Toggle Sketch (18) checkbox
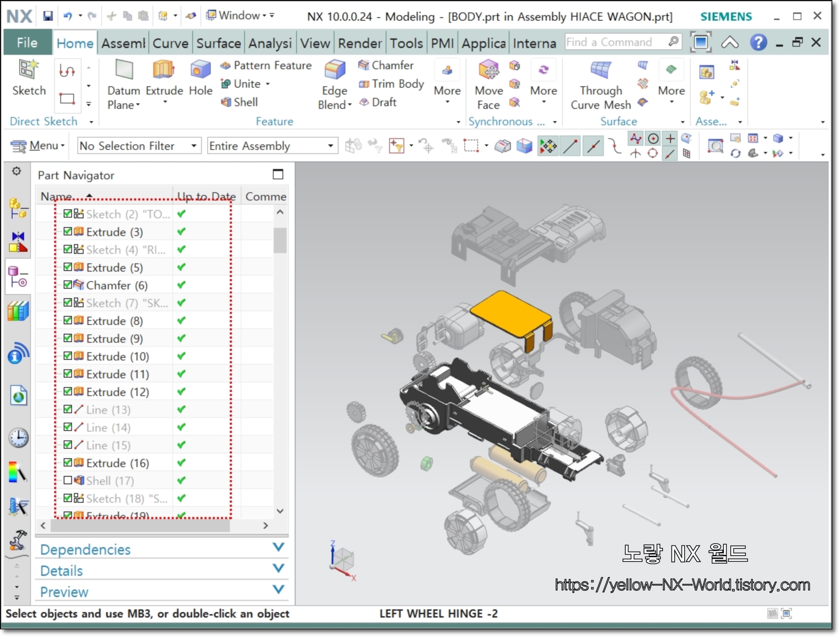Viewport: 840px width, 637px height. pos(68,498)
